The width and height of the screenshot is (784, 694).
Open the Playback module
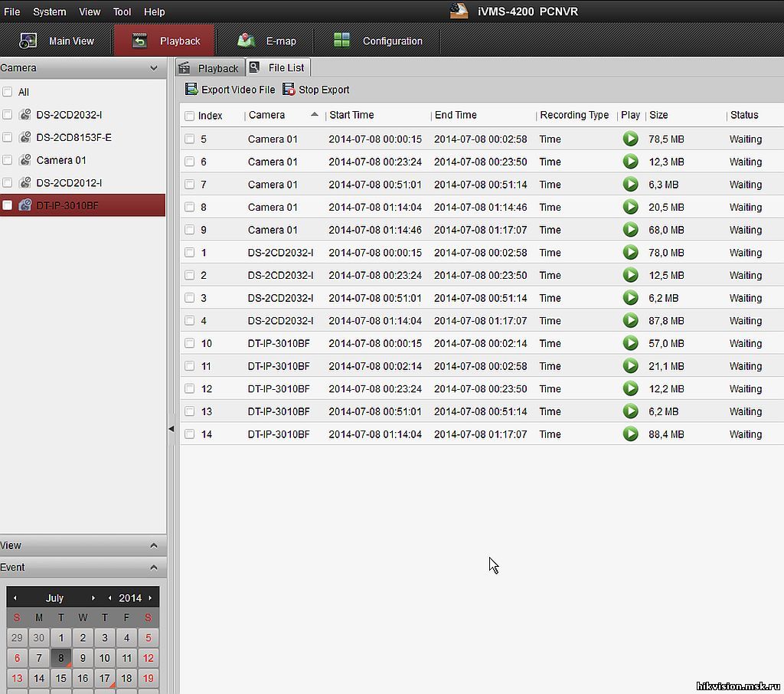(x=165, y=41)
